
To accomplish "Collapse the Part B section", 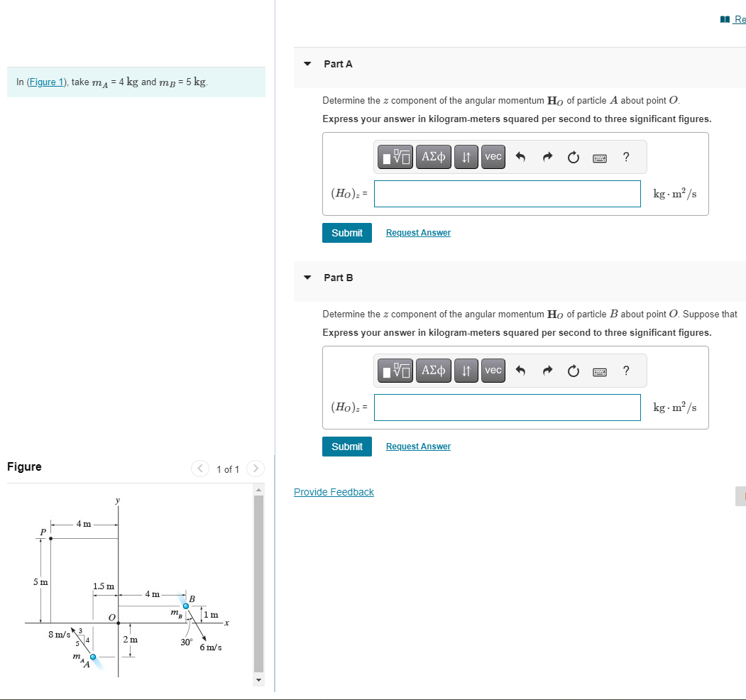I will [307, 278].
